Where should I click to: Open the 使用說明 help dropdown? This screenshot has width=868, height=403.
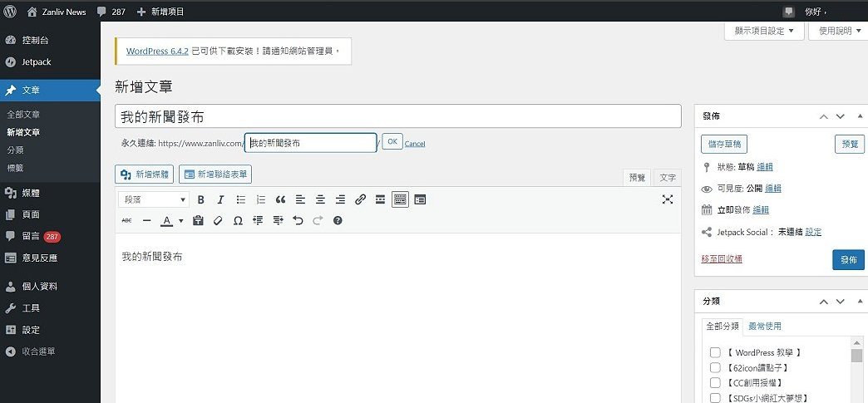pos(838,31)
